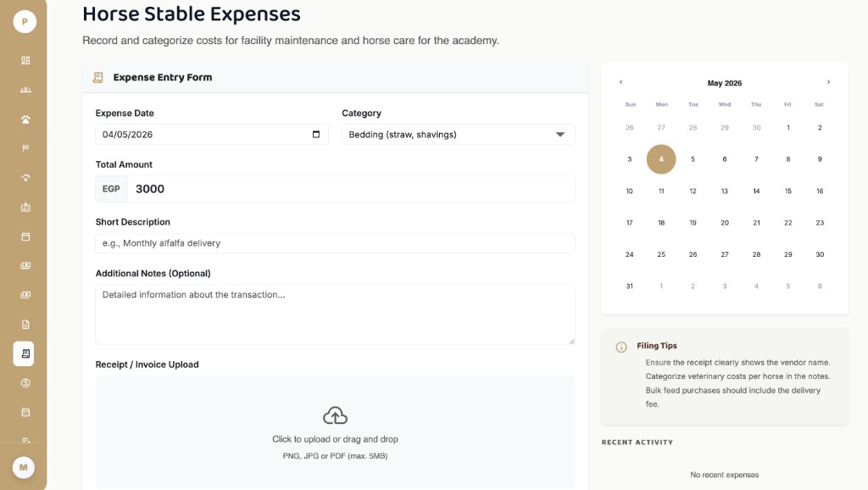Open the P logo at sidebar top
The image size is (868, 490).
[x=25, y=21]
